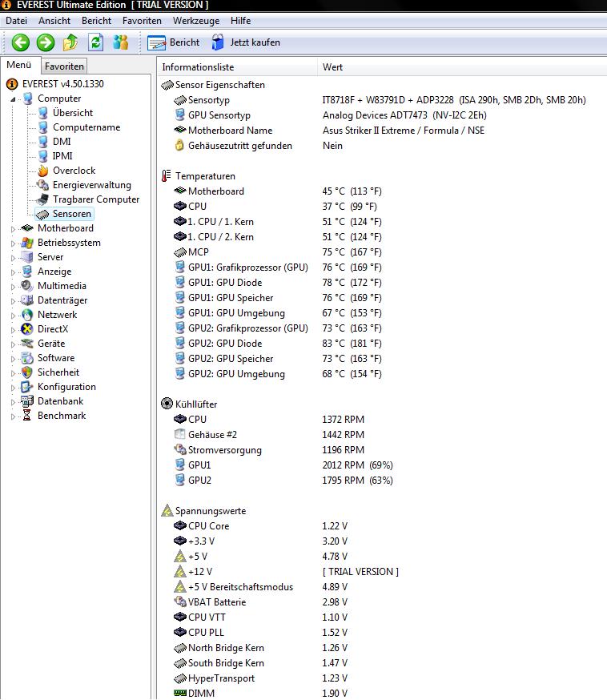This screenshot has width=607, height=700.
Task: Open the Bericht menu
Action: [x=96, y=21]
